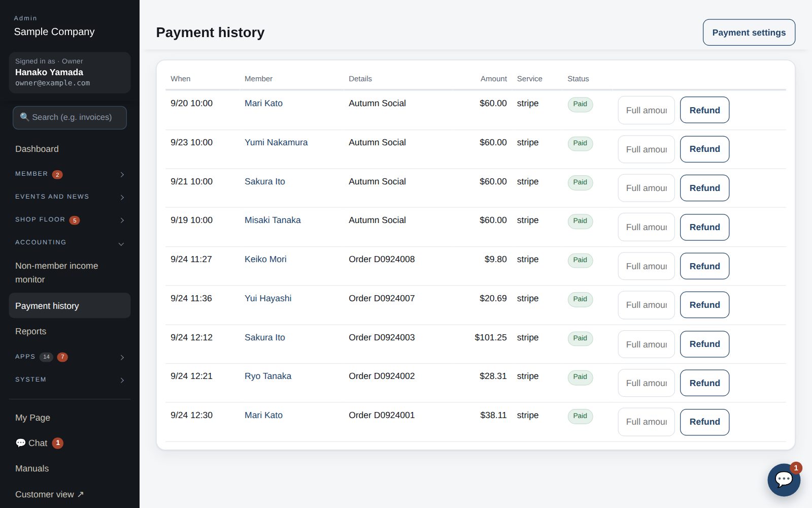Open Customer view external link

click(x=49, y=494)
